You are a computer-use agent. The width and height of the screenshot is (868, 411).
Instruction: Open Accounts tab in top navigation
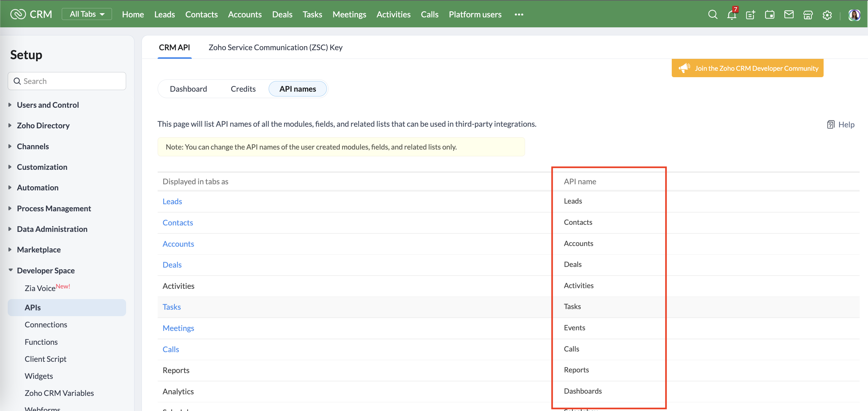pos(245,14)
